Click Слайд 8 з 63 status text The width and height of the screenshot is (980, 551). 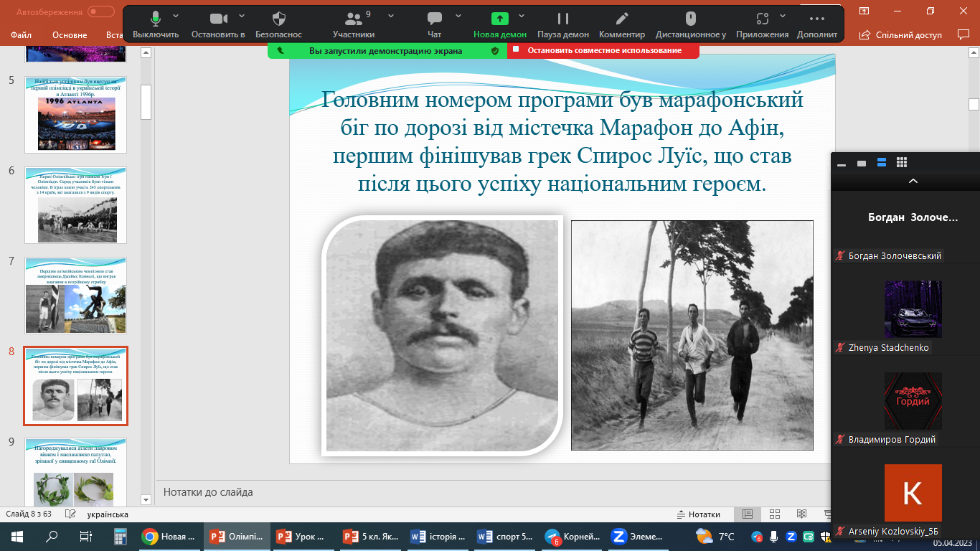tap(30, 514)
